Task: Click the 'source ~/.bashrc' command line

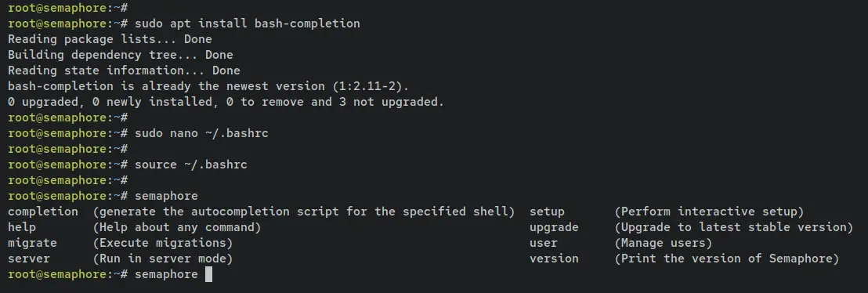Action: [191, 165]
